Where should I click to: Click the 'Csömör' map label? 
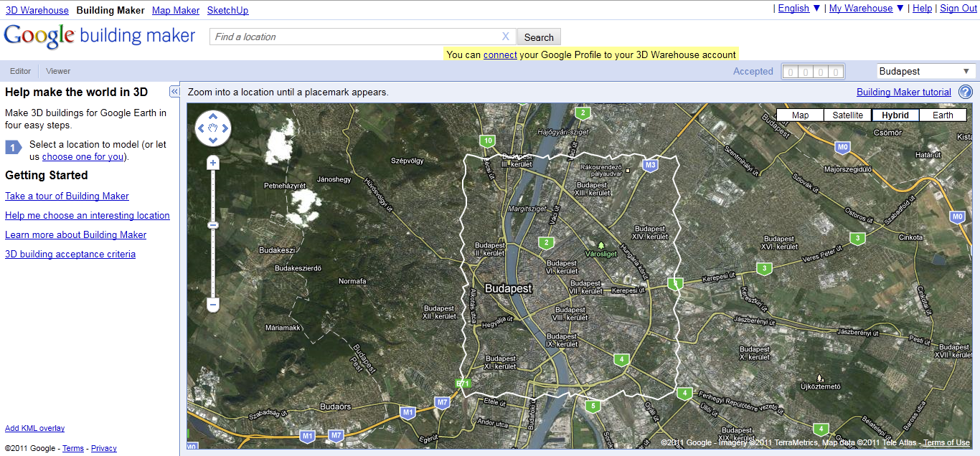(x=888, y=133)
